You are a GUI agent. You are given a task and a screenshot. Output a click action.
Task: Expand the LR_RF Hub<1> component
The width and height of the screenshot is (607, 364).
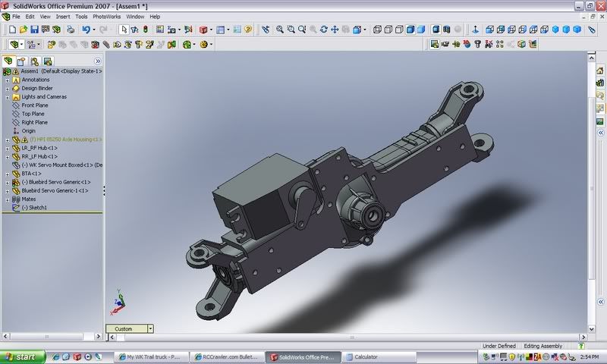tap(7, 148)
